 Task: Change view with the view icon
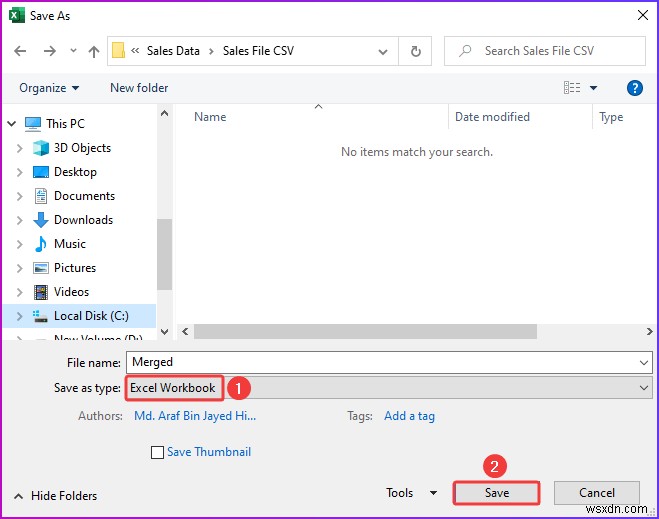tap(572, 88)
